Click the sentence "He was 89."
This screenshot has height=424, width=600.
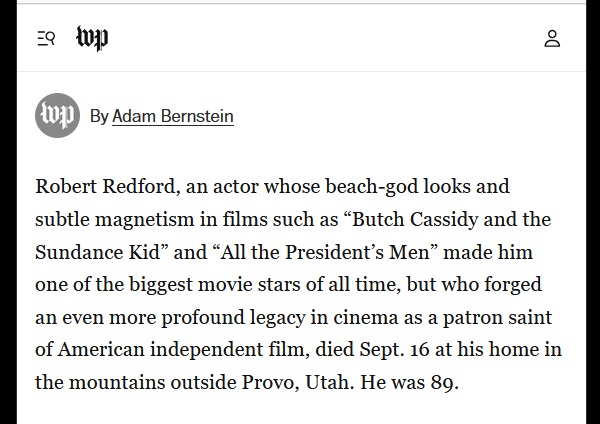pos(407,383)
